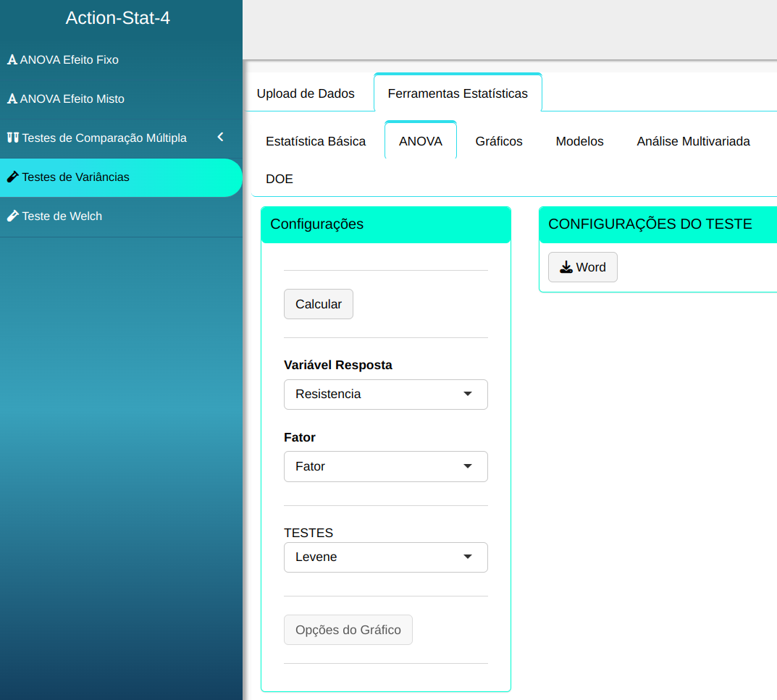Open the Fator dropdown
The image size is (777, 700).
(385, 467)
